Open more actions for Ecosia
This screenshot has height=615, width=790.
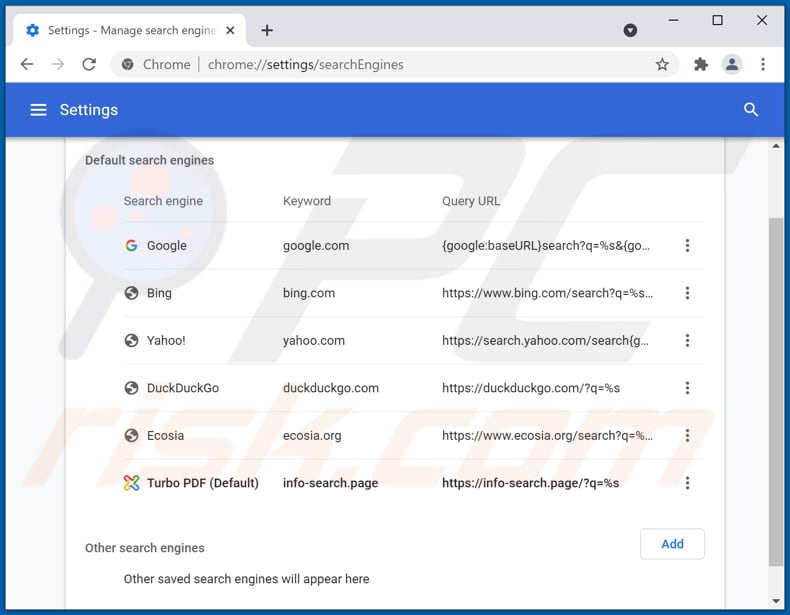point(687,436)
